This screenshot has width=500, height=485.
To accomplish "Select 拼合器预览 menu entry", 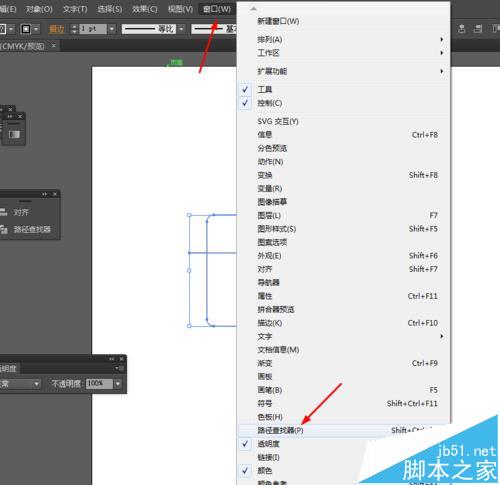I will tap(343, 310).
